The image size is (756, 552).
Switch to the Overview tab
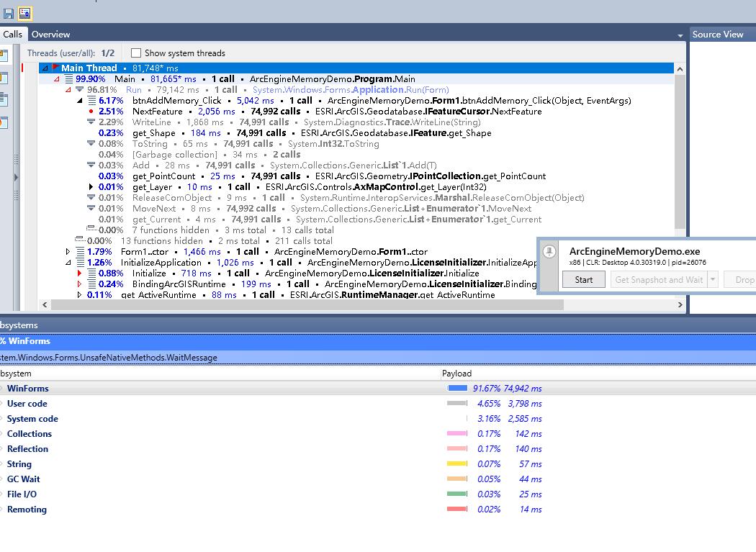click(x=50, y=34)
